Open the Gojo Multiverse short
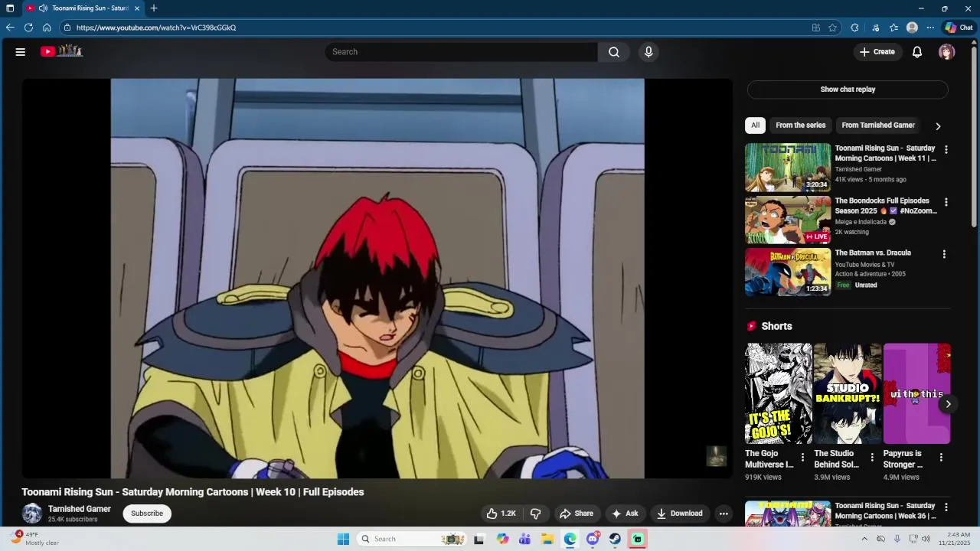 tap(779, 393)
